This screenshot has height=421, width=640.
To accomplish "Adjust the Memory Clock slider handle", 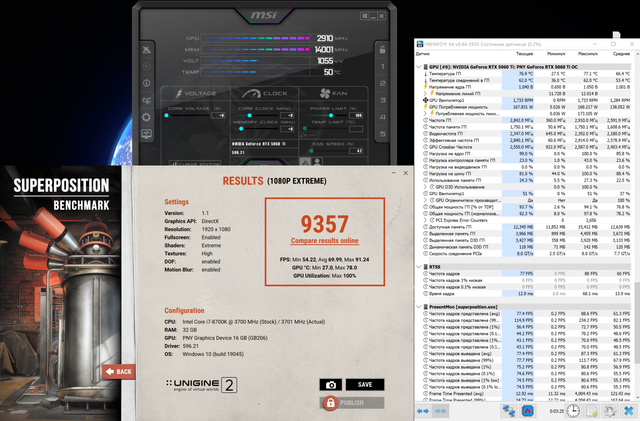I will (241, 129).
